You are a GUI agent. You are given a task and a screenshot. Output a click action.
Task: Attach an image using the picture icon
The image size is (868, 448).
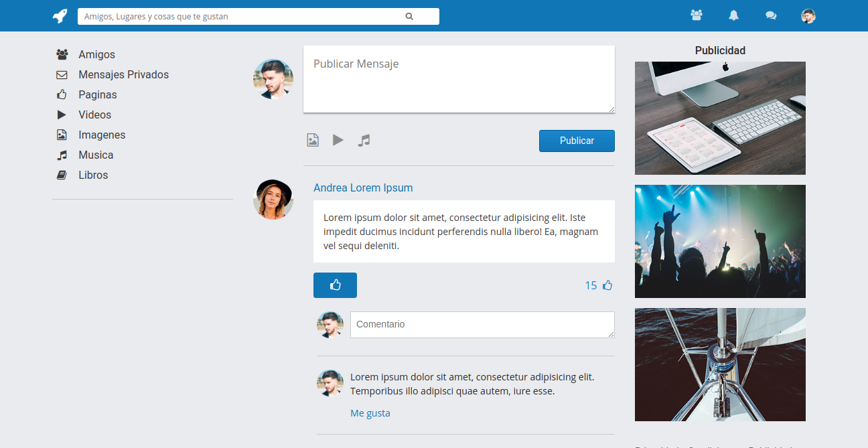click(313, 140)
